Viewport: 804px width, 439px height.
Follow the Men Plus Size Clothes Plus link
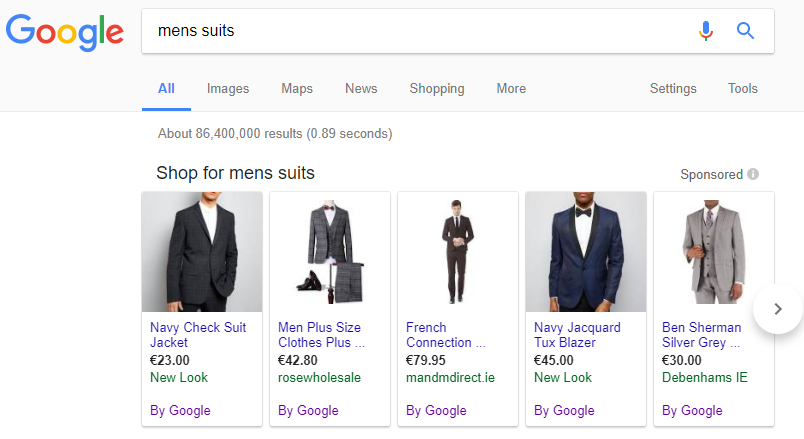[x=321, y=335]
